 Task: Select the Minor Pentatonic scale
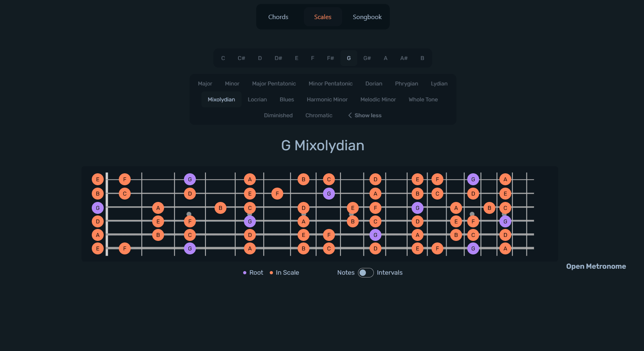[x=331, y=83]
